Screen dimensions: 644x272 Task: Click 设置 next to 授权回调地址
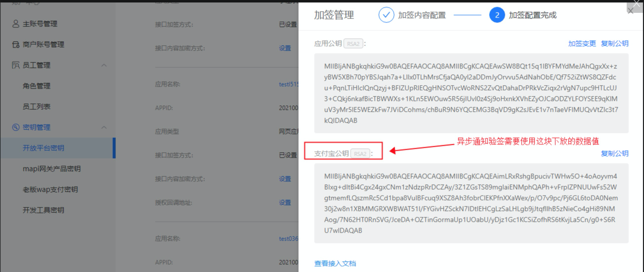285,202
